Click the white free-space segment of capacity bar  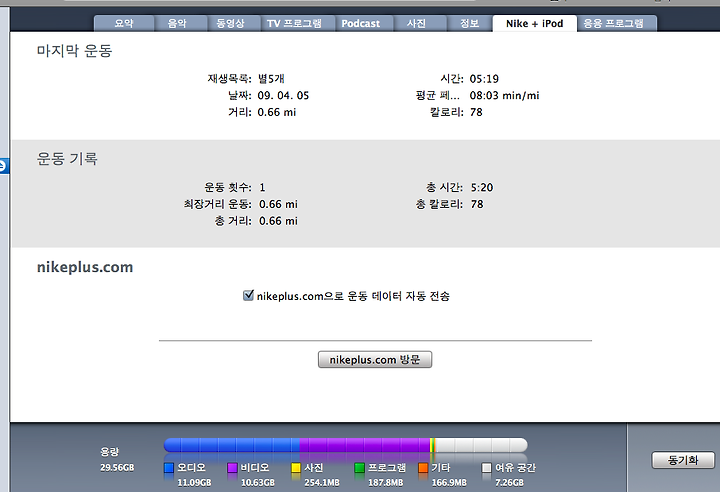click(x=481, y=445)
